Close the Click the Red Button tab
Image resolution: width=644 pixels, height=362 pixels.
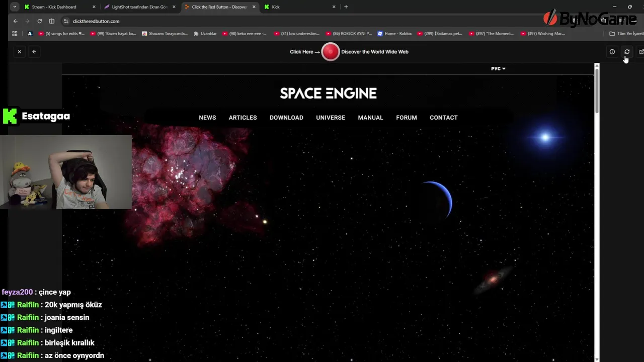click(x=254, y=7)
